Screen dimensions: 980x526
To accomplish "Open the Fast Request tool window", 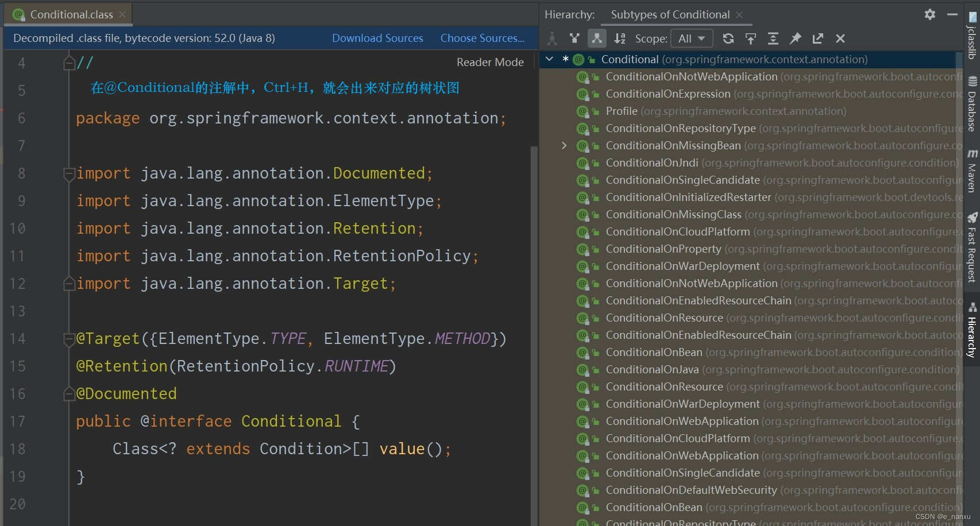I will [972, 248].
